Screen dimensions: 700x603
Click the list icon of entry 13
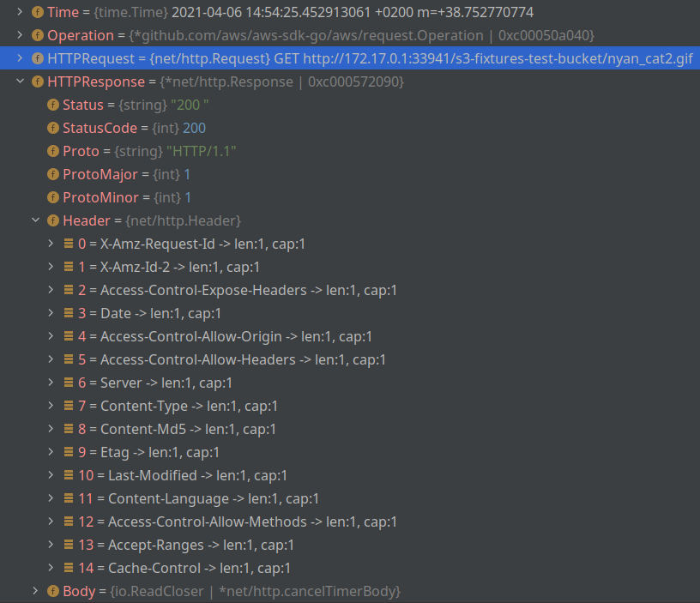click(x=69, y=545)
